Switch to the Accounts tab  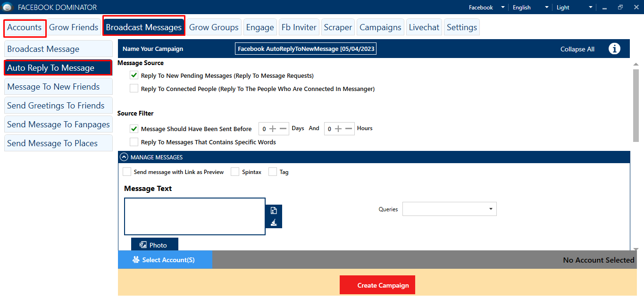click(25, 27)
